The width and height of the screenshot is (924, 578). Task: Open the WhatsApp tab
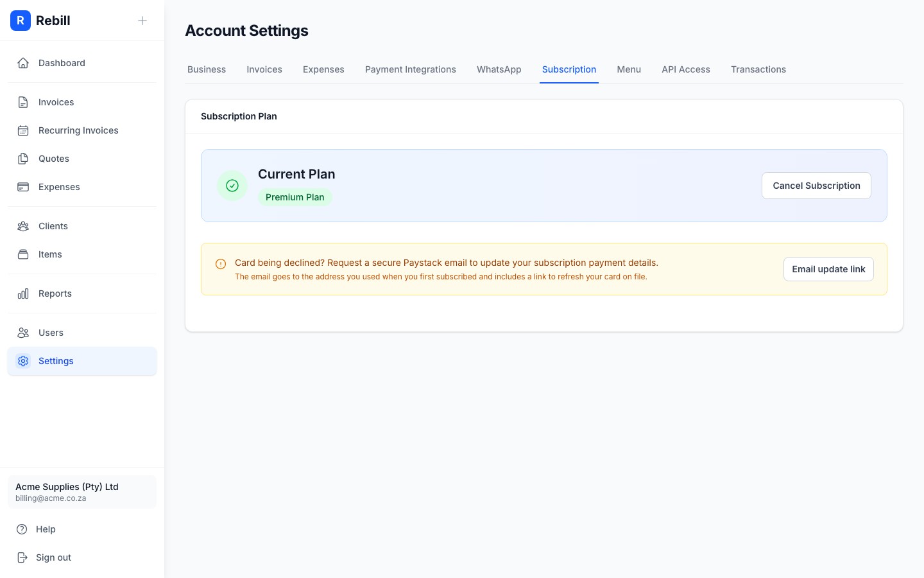pos(499,69)
